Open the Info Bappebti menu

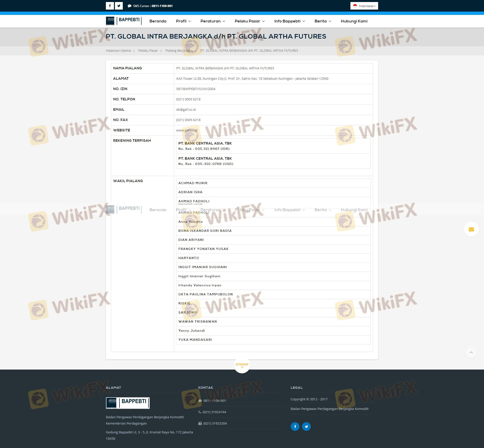tap(289, 21)
